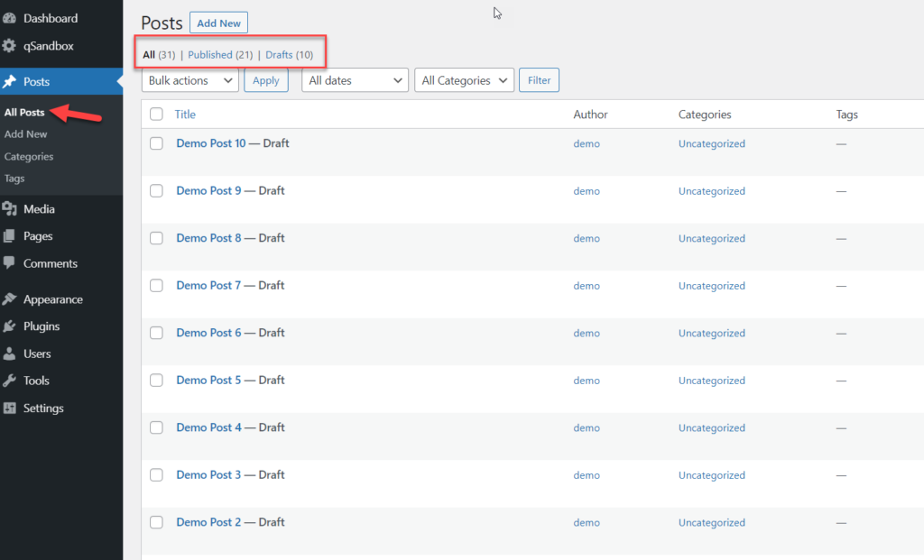Go to the Comments menu

[51, 263]
